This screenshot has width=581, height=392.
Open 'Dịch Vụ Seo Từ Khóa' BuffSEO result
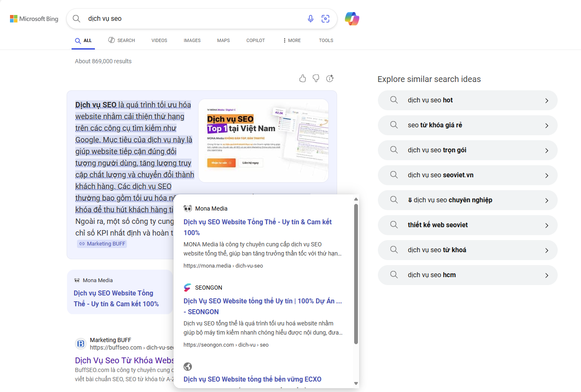(x=124, y=360)
